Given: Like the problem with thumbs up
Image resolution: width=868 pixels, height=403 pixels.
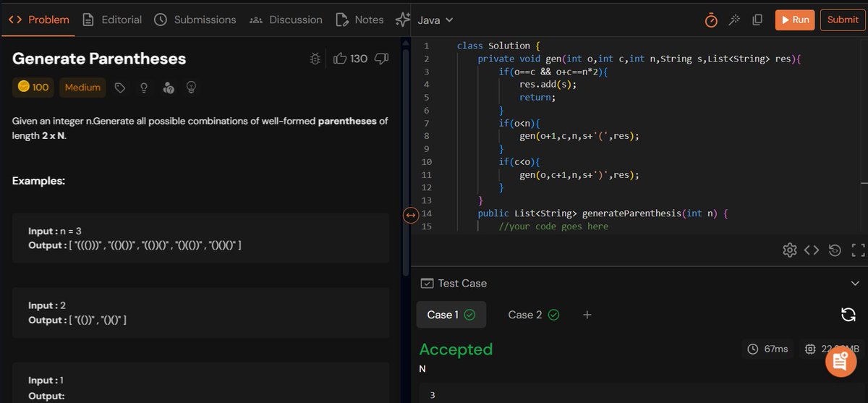Looking at the screenshot, I should (x=340, y=59).
